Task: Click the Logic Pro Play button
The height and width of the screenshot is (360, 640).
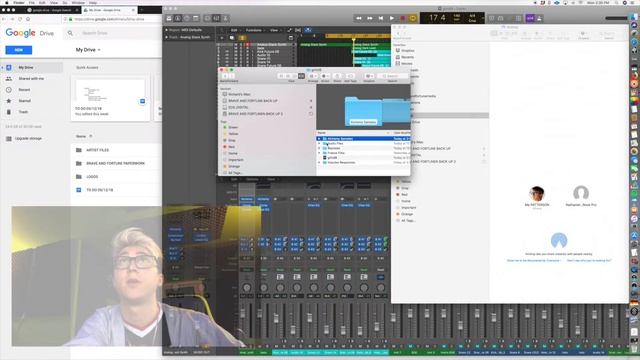Action: coord(391,18)
